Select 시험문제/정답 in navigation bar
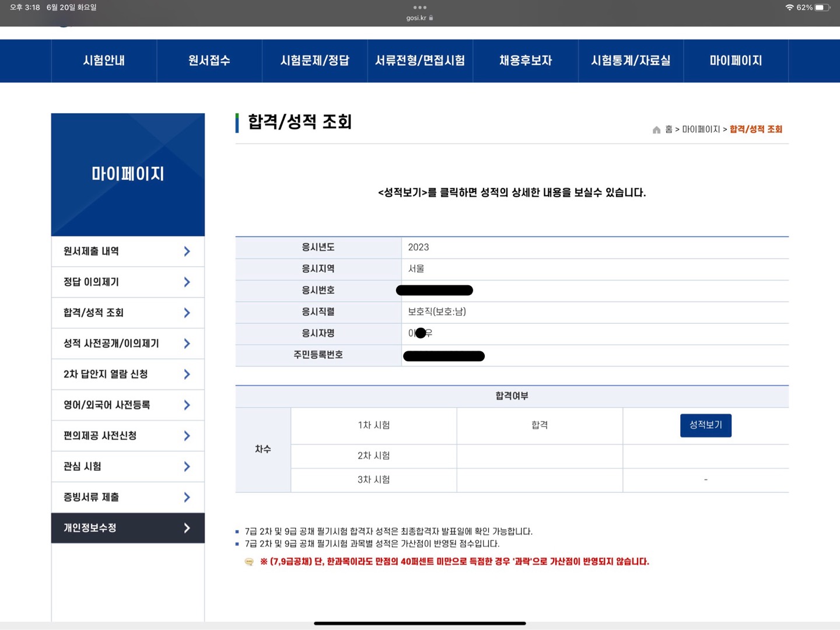This screenshot has height=630, width=840. click(314, 61)
